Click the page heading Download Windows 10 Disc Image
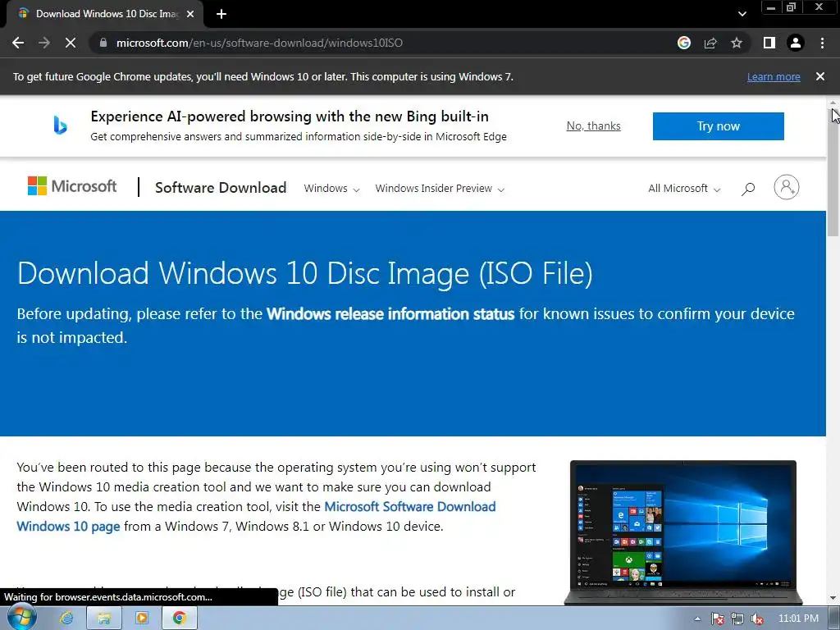This screenshot has width=840, height=630. click(x=305, y=273)
